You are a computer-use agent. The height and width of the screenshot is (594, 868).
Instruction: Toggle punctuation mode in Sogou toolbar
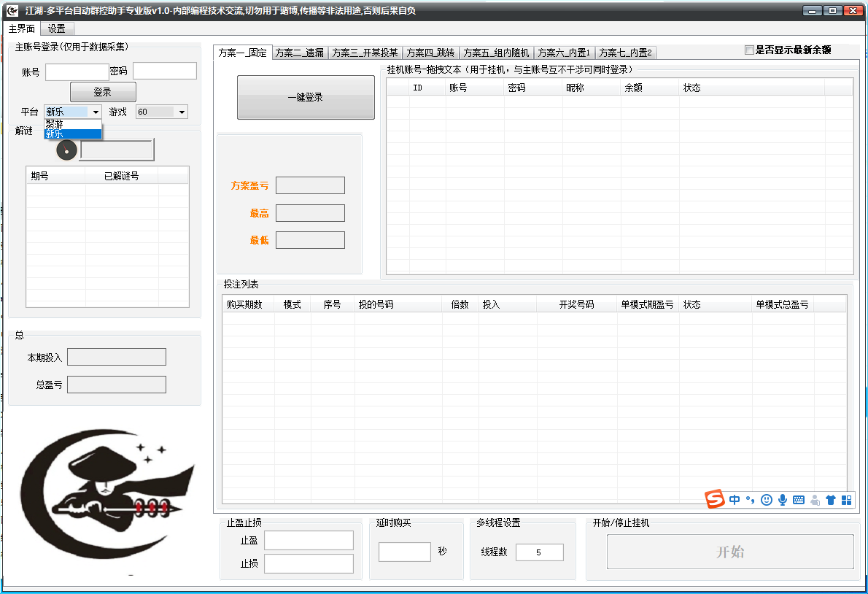[x=749, y=500]
